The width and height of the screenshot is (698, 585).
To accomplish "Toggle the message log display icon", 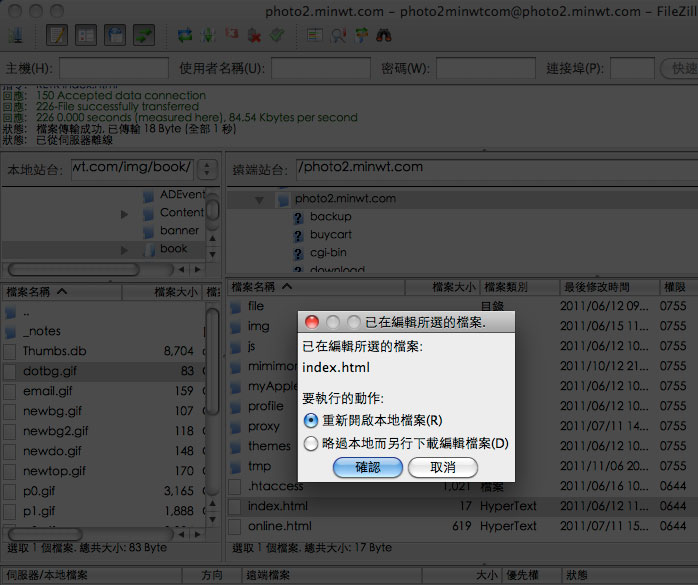I will (57, 35).
